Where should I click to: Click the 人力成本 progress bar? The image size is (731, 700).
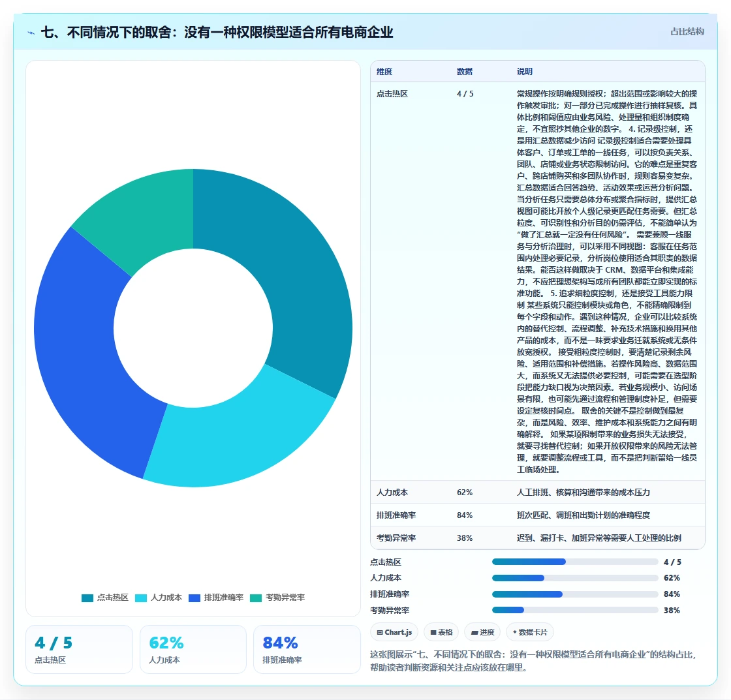(575, 578)
